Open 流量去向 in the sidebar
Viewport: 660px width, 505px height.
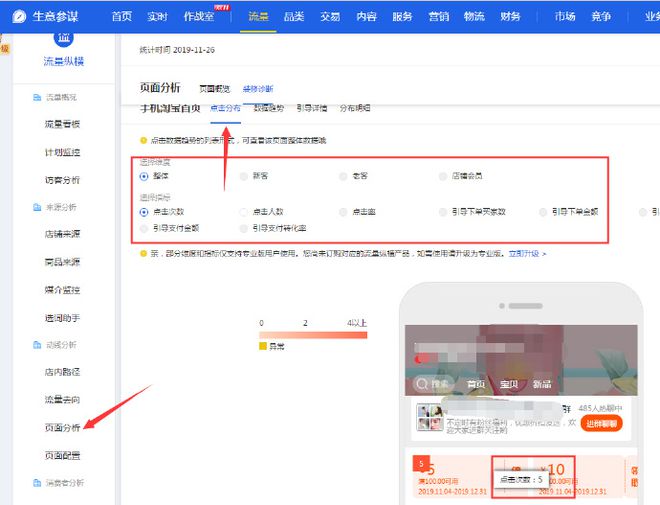coord(62,400)
